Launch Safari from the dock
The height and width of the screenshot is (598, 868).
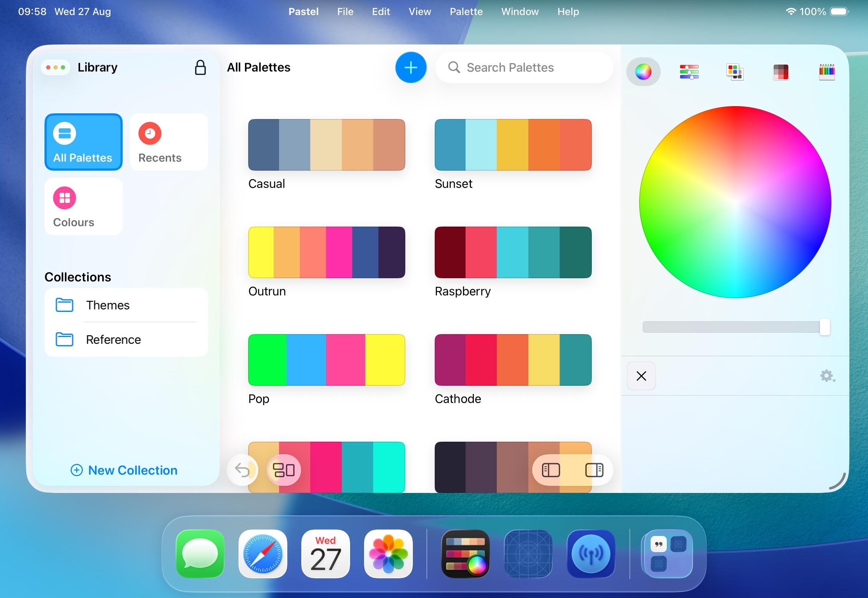click(263, 554)
